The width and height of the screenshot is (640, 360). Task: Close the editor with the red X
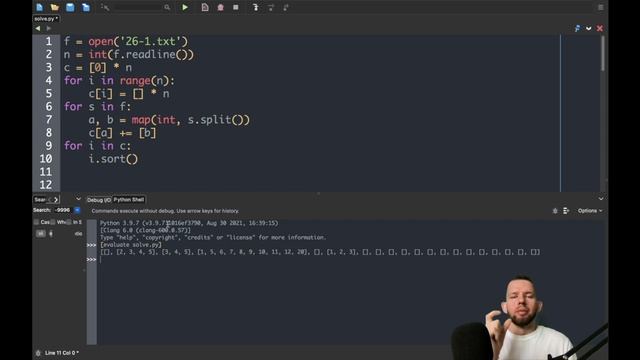(600, 29)
